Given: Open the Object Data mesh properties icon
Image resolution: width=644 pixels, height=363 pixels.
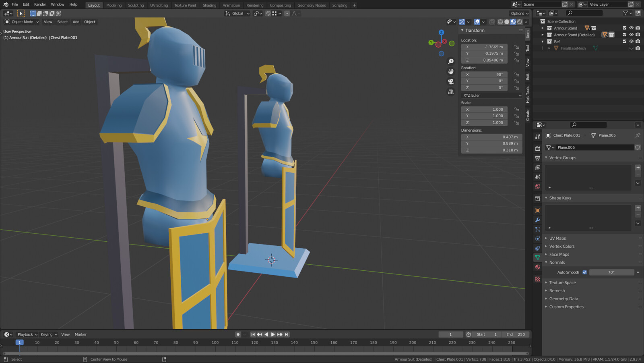Looking at the screenshot, I should pyautogui.click(x=537, y=257).
